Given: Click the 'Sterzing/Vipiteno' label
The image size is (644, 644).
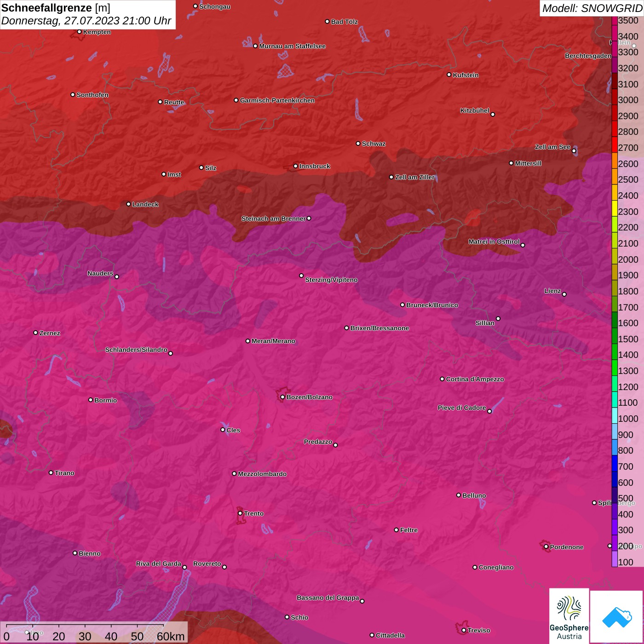Looking at the screenshot, I should [331, 280].
